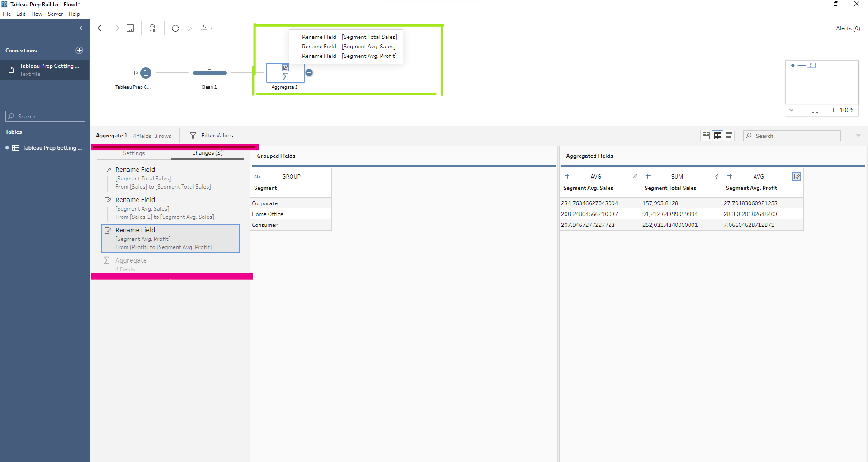Select the Clean 1 step bar
The image size is (868, 462).
pos(210,73)
